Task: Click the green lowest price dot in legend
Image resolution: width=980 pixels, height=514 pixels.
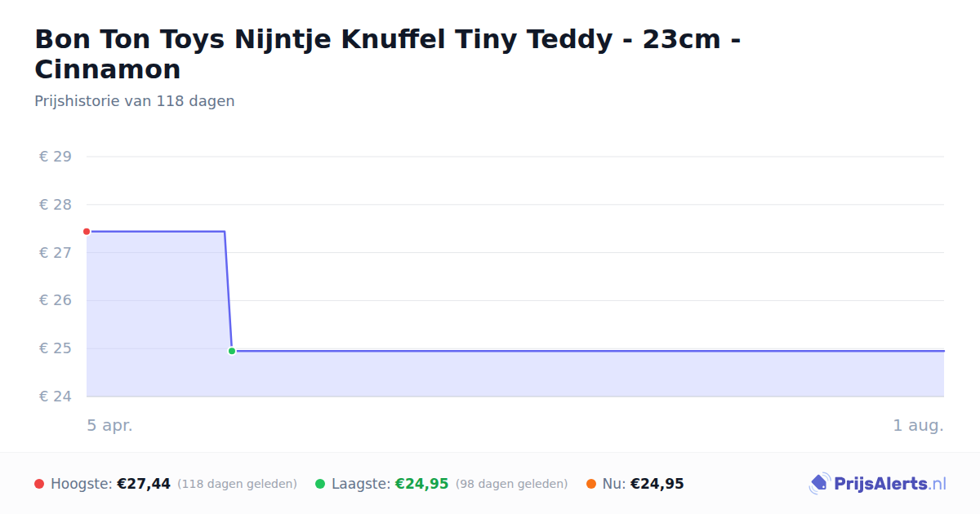Action: (320, 484)
